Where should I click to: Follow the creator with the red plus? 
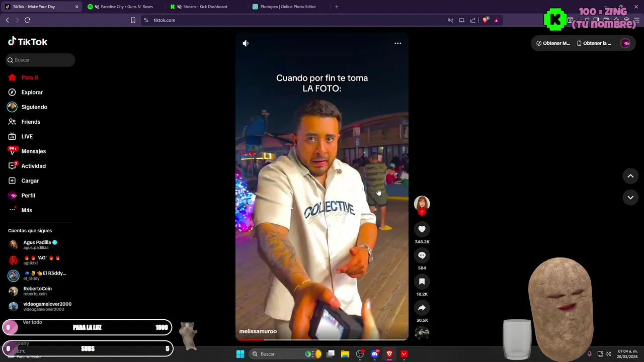click(x=422, y=212)
